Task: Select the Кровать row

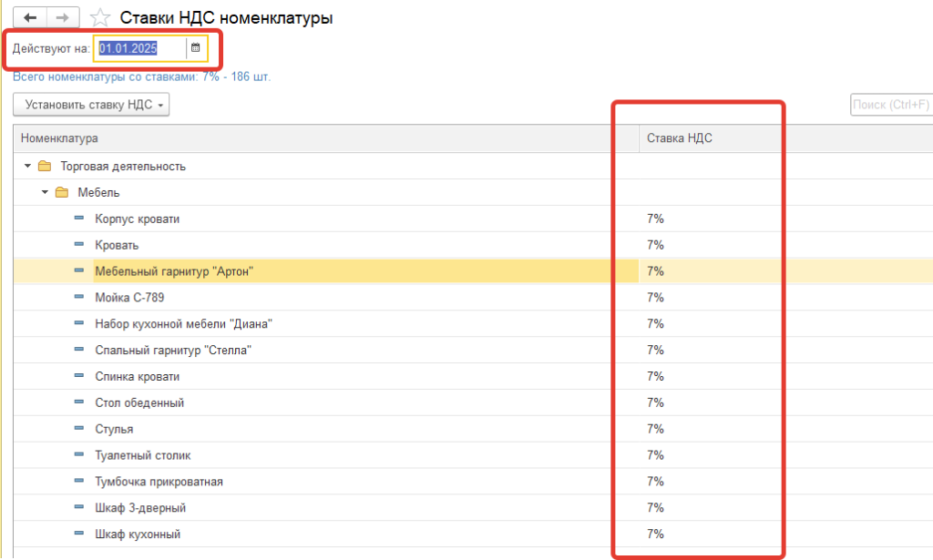Action: pos(117,245)
